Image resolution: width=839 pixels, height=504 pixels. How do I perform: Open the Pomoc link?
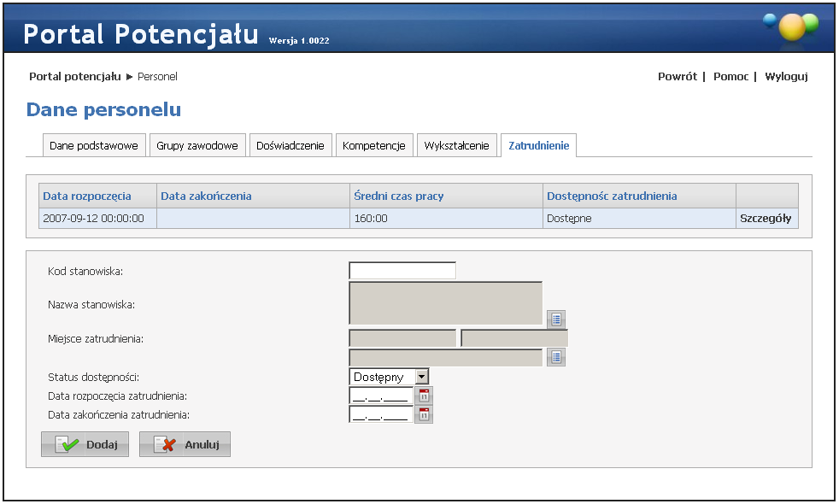pyautogui.click(x=730, y=77)
